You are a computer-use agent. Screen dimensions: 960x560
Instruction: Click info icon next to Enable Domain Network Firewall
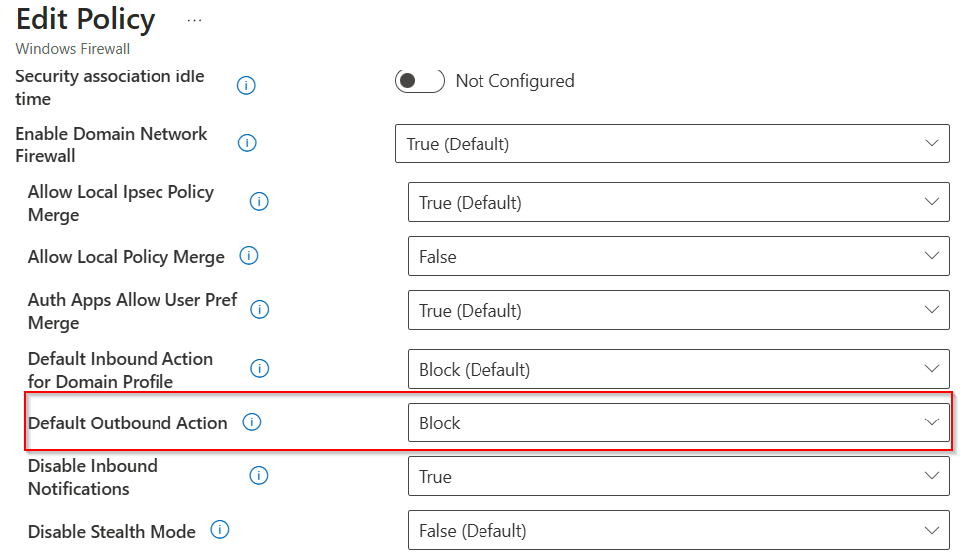(x=247, y=143)
